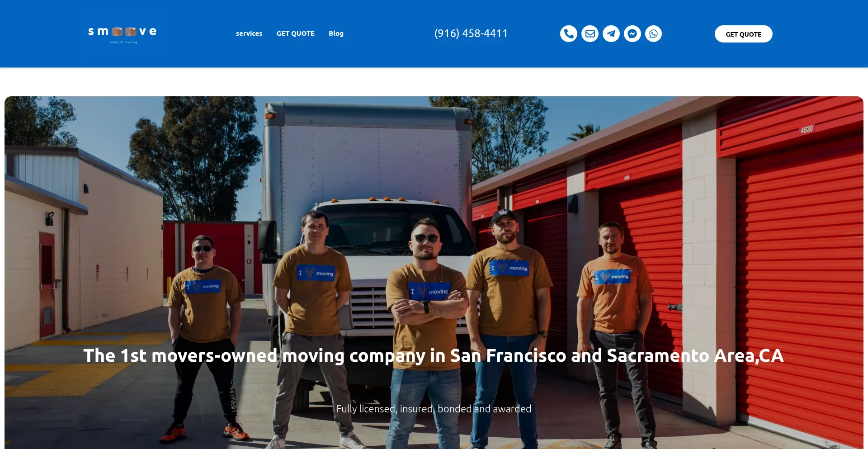This screenshot has width=868, height=449.
Task: Click the 'I love moving' shirt badge on crossed-arms mover
Action: (429, 291)
